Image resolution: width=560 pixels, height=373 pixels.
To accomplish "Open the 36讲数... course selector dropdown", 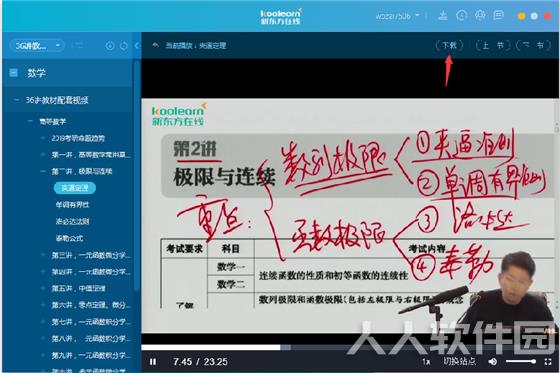I will pyautogui.click(x=37, y=46).
